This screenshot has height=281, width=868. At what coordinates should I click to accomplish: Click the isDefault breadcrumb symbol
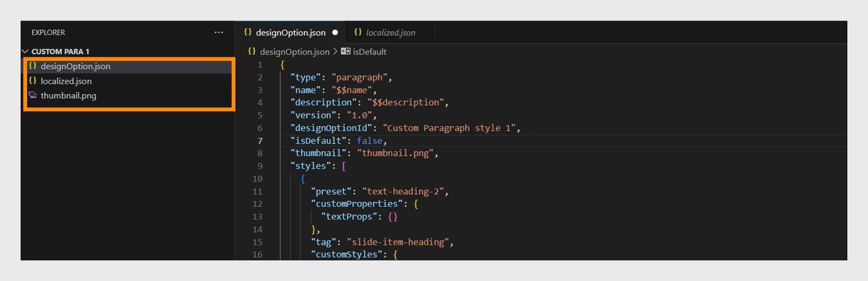369,52
